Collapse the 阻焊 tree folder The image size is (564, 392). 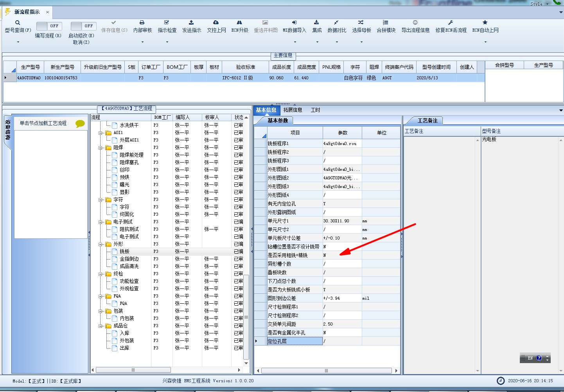[101, 148]
